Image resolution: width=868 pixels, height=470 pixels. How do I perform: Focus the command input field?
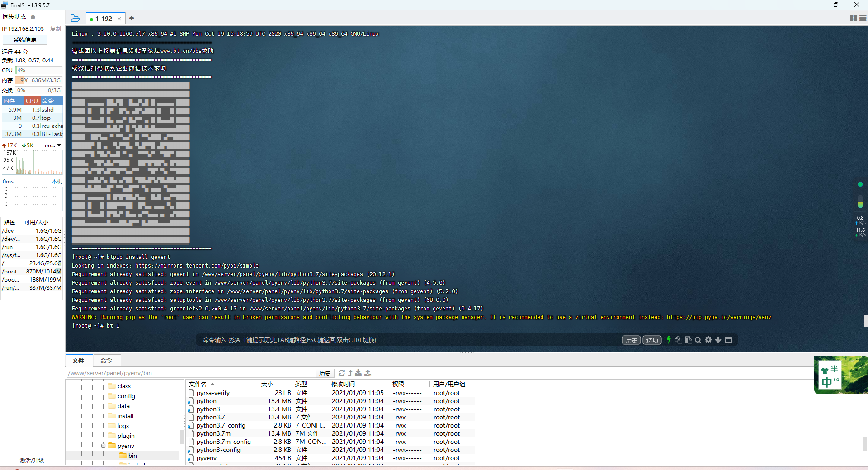tap(407, 340)
